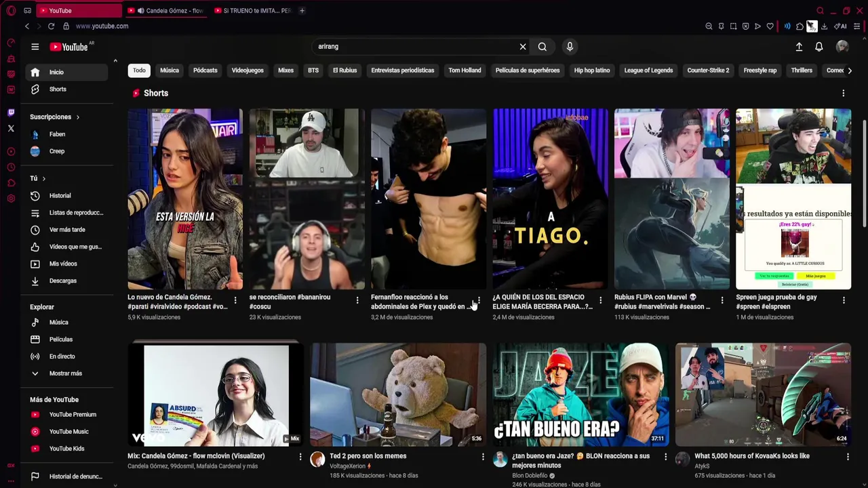The width and height of the screenshot is (868, 488).
Task: Select the 'Hip hop latino' filter chip
Action: tap(592, 70)
